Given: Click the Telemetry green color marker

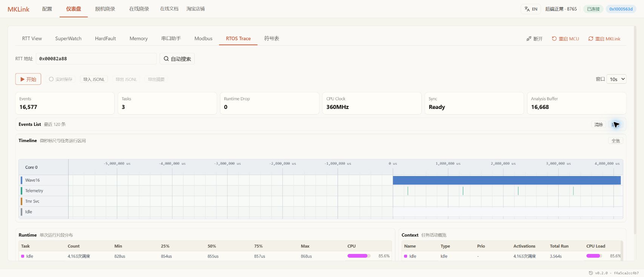Looking at the screenshot, I should point(22,191).
